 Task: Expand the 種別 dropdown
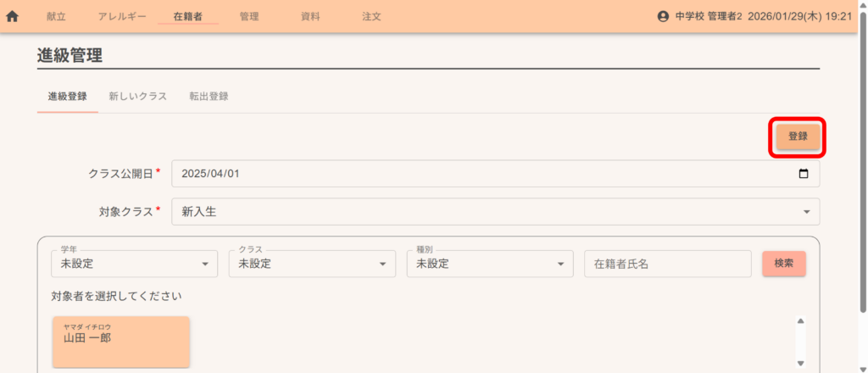(x=489, y=264)
